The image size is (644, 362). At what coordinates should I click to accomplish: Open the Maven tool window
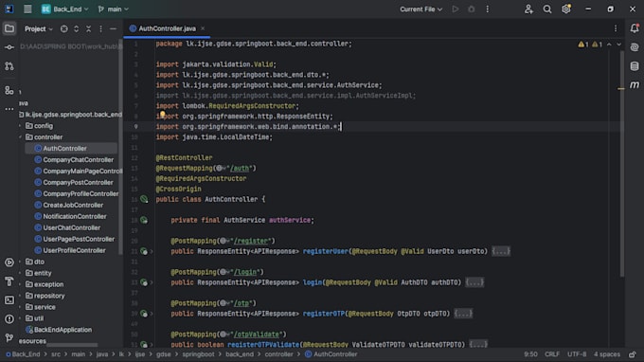point(635,84)
